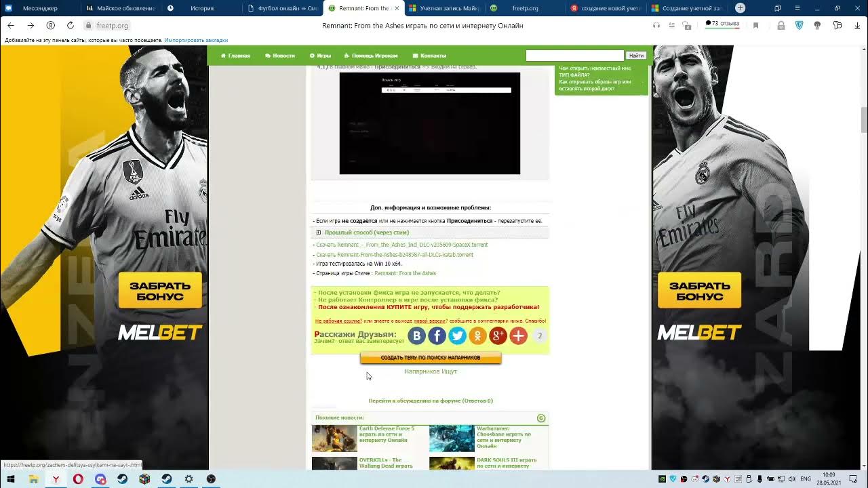Open more share options red plus
868x488 pixels.
pos(518,335)
